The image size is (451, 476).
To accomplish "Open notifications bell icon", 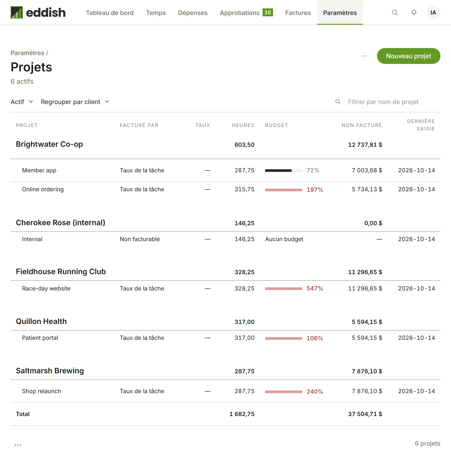I will (x=414, y=13).
